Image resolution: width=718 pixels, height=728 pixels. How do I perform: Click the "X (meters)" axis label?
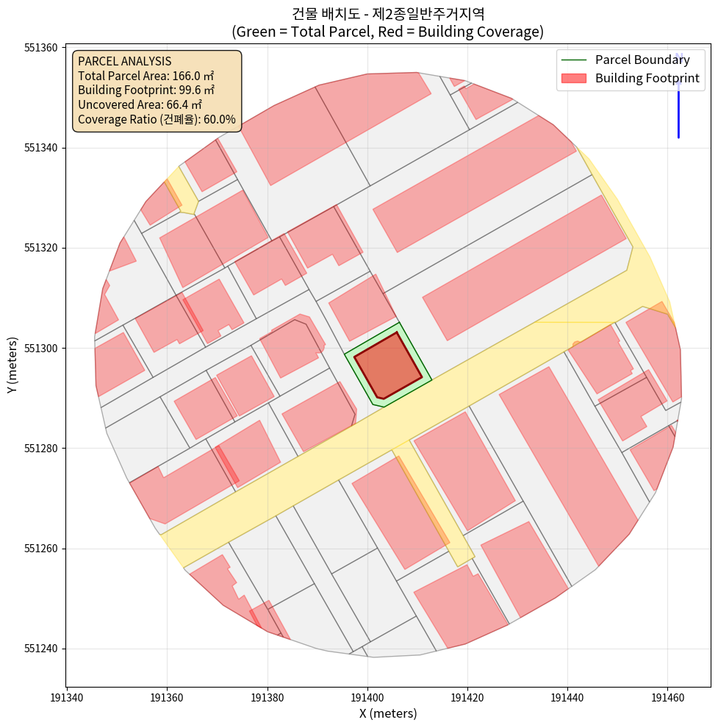388,713
